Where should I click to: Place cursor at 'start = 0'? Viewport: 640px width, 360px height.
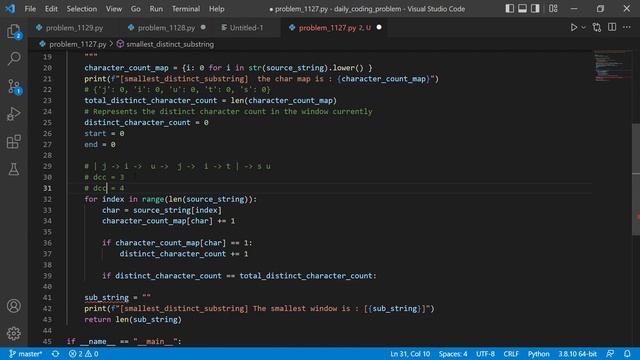click(104, 133)
